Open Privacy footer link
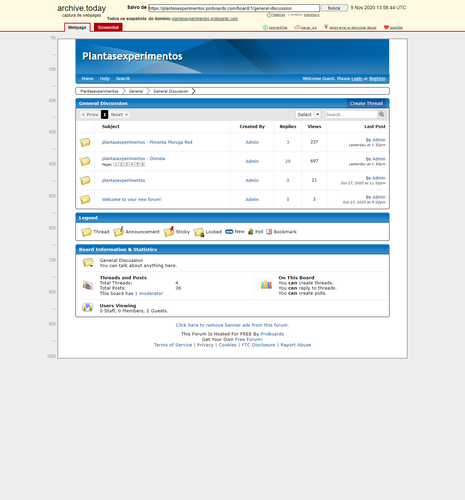This screenshot has width=465, height=500. pyautogui.click(x=205, y=345)
